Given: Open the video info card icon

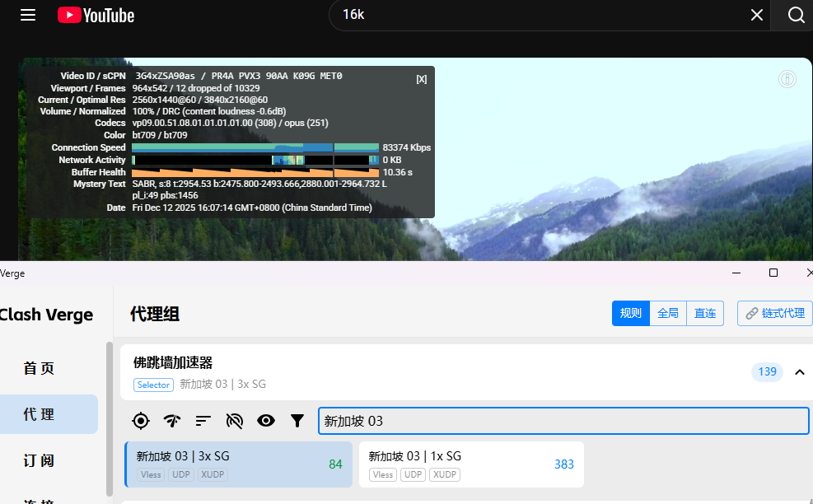Looking at the screenshot, I should coord(787,79).
